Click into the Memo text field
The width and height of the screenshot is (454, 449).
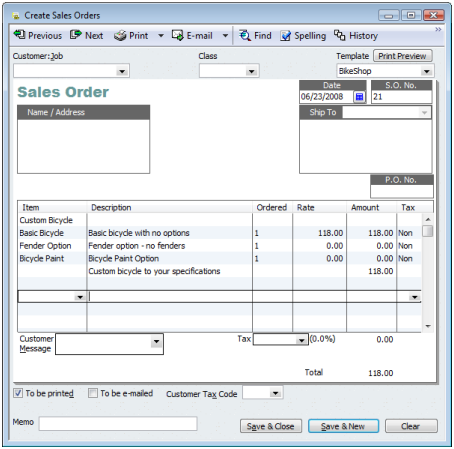click(x=118, y=423)
